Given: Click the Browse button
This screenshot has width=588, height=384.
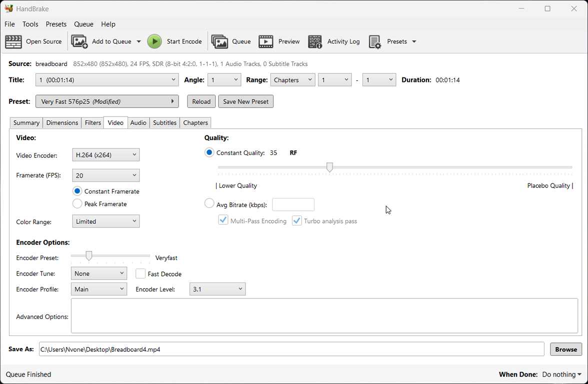Looking at the screenshot, I should 566,349.
